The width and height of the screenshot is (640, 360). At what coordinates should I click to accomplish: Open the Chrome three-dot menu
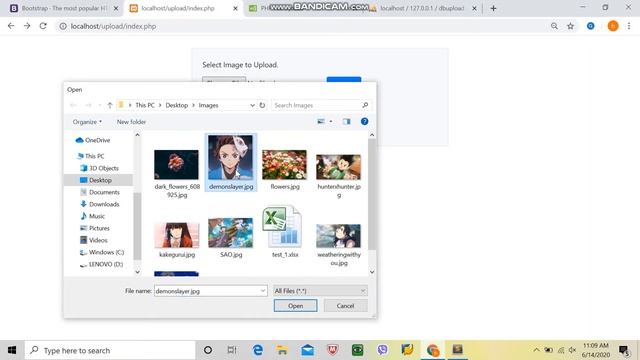(629, 26)
